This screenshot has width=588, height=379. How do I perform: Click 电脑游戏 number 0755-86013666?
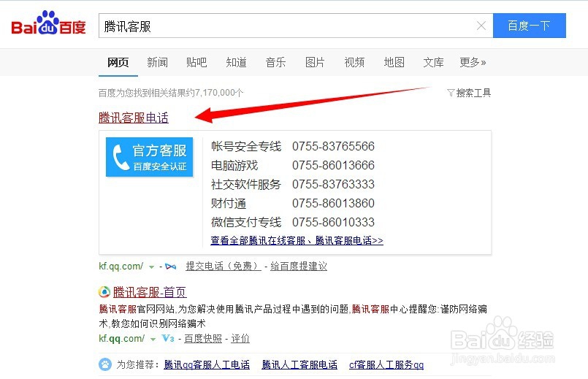333,165
